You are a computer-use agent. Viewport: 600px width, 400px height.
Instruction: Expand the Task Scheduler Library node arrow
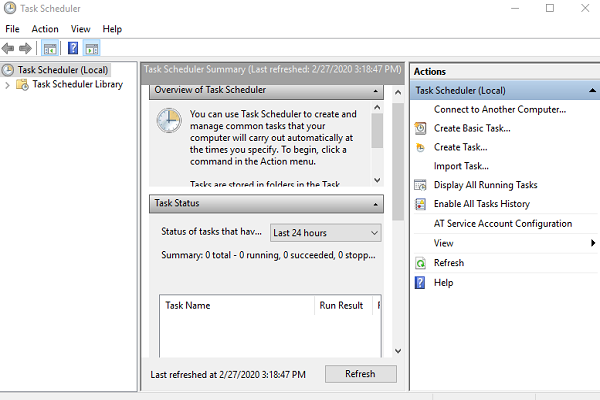click(8, 85)
